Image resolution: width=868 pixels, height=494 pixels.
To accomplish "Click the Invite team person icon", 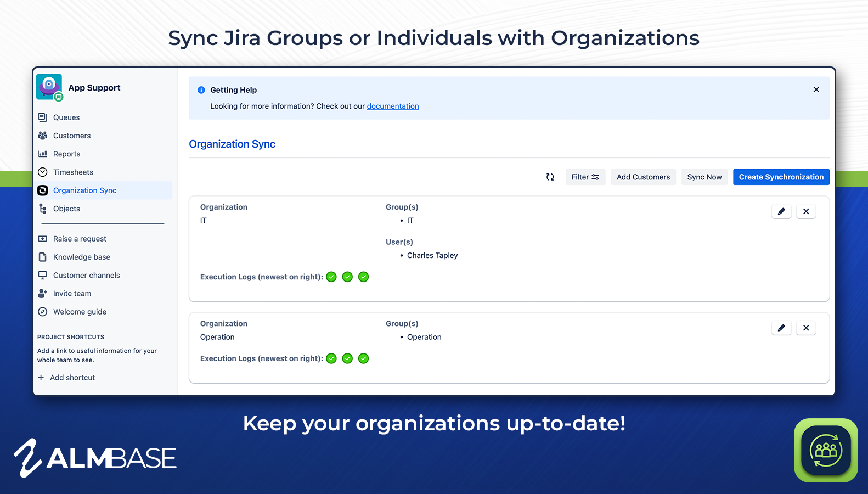I will point(42,294).
